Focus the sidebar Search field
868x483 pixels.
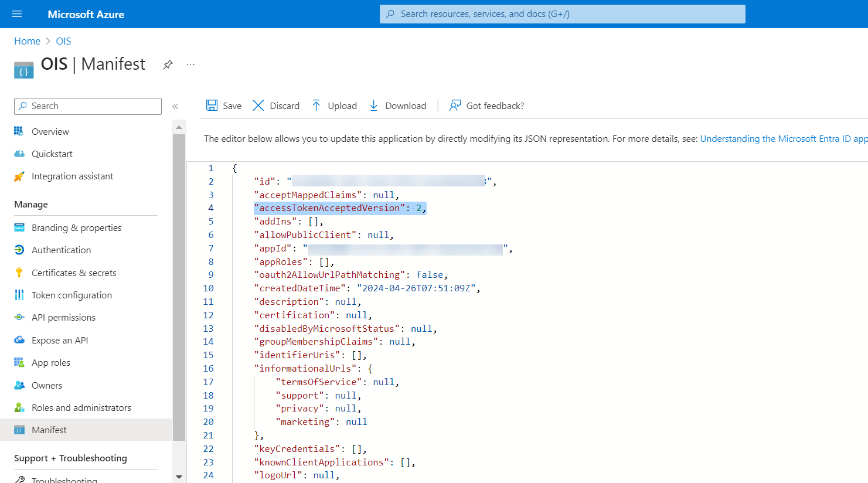[88, 106]
